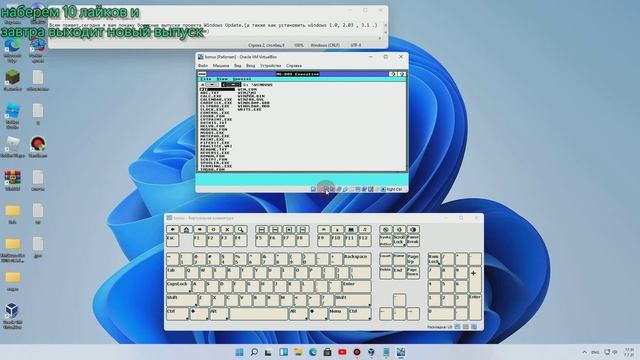
Task: Click drive C icon in MS-DOS Executive
Action: 231,84
